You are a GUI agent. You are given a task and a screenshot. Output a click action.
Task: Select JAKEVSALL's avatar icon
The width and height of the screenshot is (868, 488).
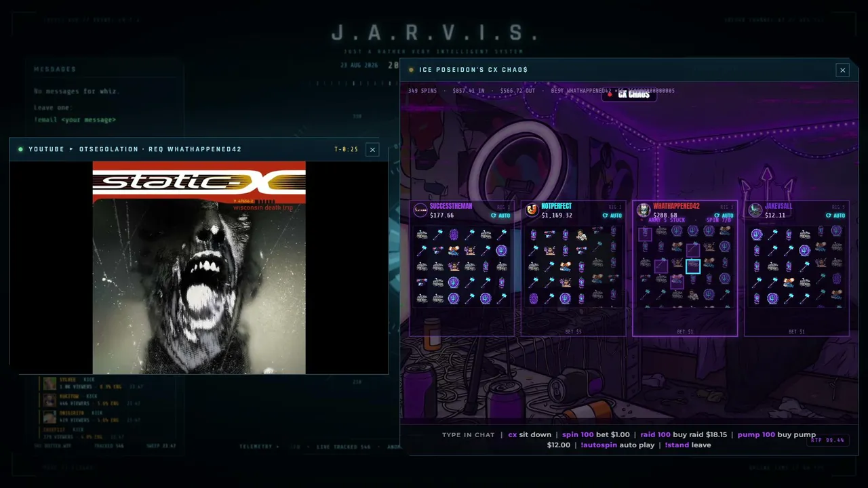(755, 210)
